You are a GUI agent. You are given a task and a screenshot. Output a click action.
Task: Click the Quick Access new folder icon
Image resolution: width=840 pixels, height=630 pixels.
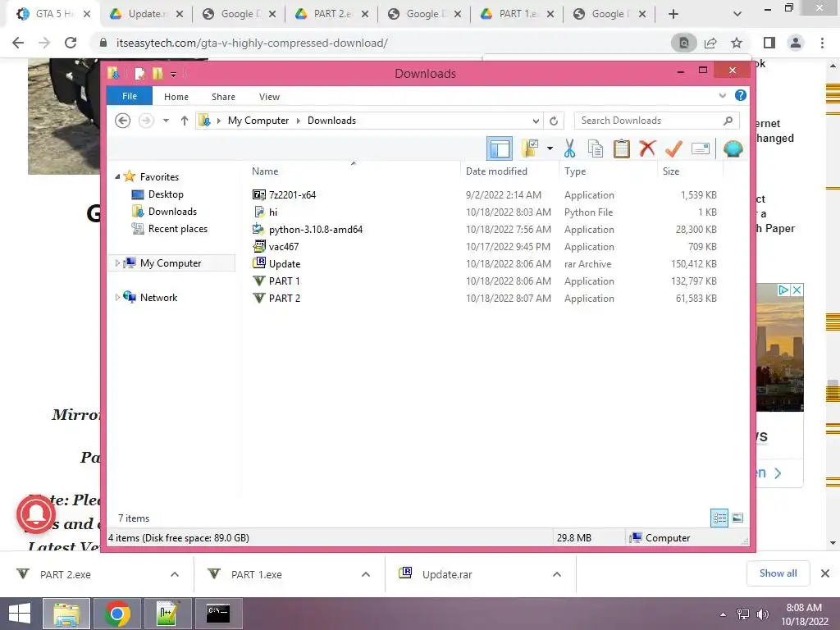tap(157, 73)
